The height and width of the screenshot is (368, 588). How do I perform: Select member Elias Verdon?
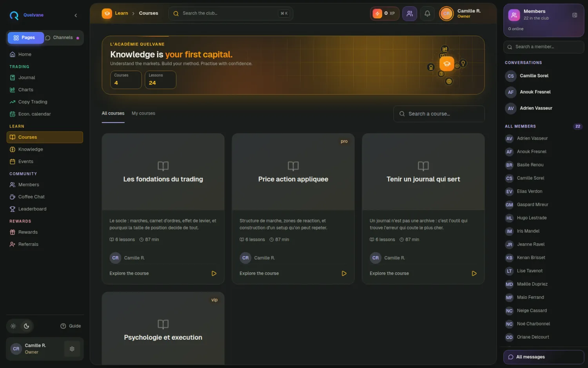[544, 192]
